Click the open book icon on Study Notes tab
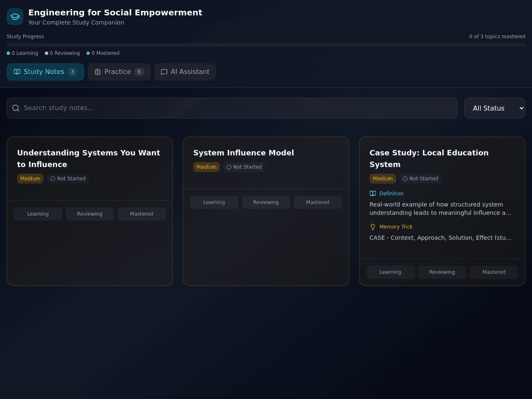Viewport: 532px width, 399px height. click(17, 72)
